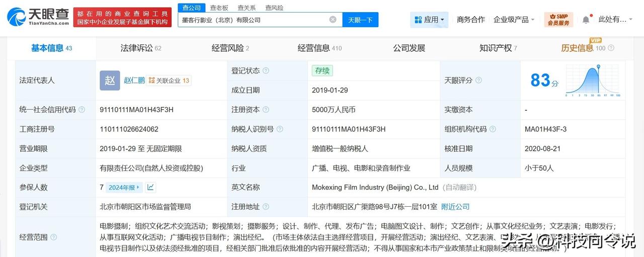
Task: Switch to 查关系 search tab
Action: (x=247, y=8)
